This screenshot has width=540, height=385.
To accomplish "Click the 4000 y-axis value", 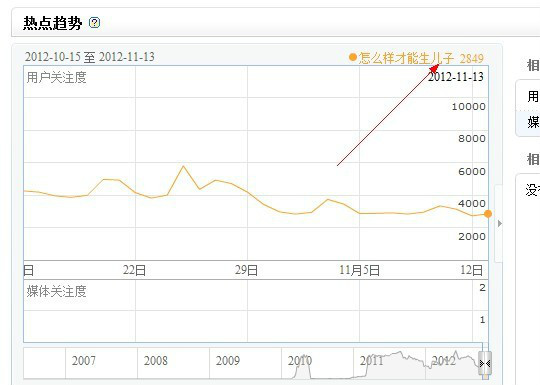I will pos(472,204).
